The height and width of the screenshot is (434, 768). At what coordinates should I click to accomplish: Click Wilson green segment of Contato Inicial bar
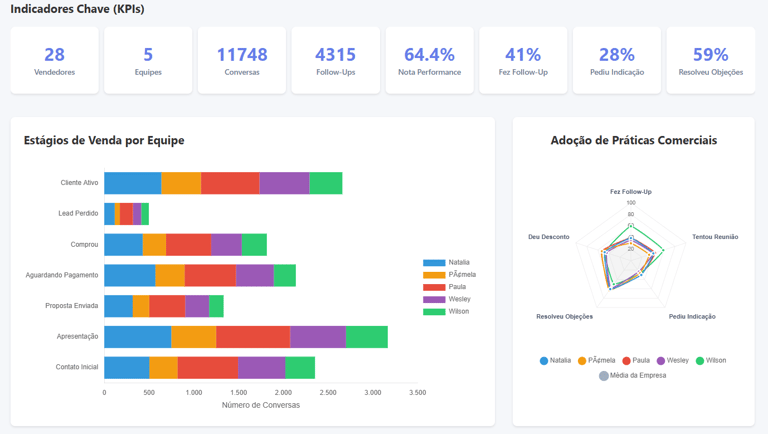click(x=300, y=367)
